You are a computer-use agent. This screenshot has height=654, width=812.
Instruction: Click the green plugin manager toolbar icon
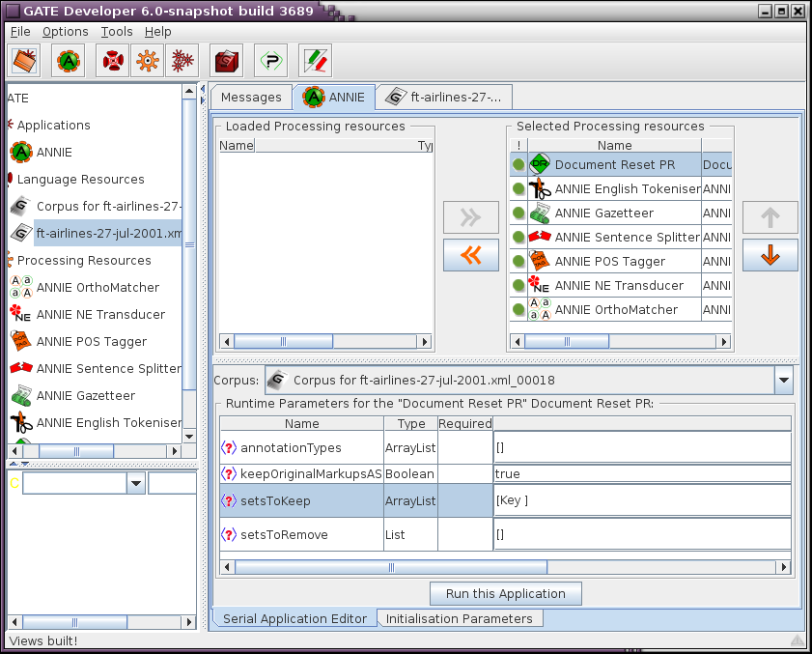point(271,61)
